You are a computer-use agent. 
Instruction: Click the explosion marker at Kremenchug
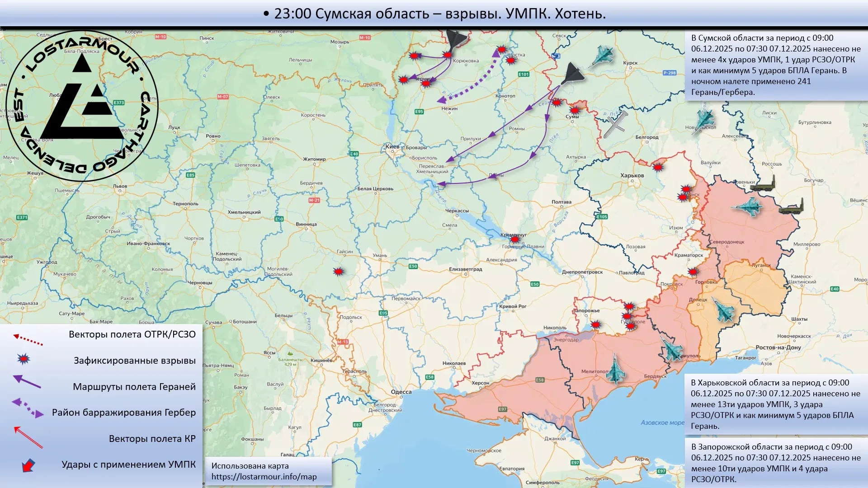click(514, 239)
